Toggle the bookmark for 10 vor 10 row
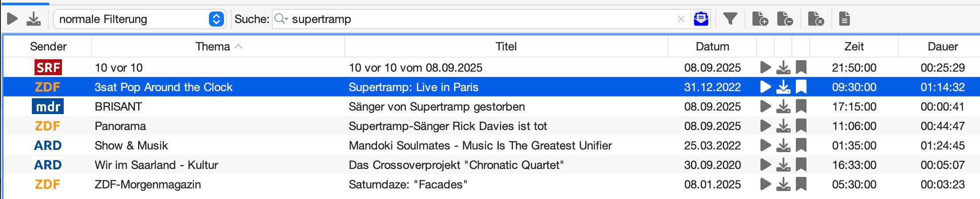This screenshot has width=980, height=199. point(801,68)
